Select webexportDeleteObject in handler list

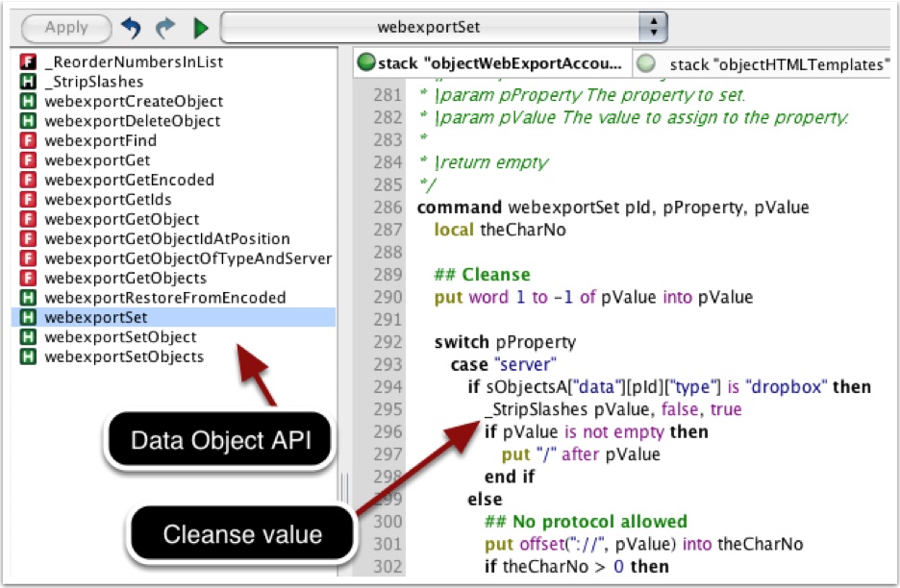133,120
